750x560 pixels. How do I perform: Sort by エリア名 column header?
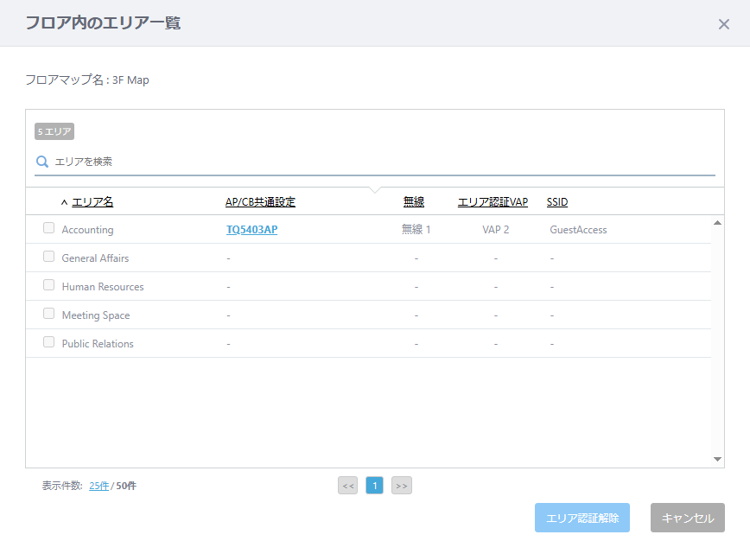[92, 202]
